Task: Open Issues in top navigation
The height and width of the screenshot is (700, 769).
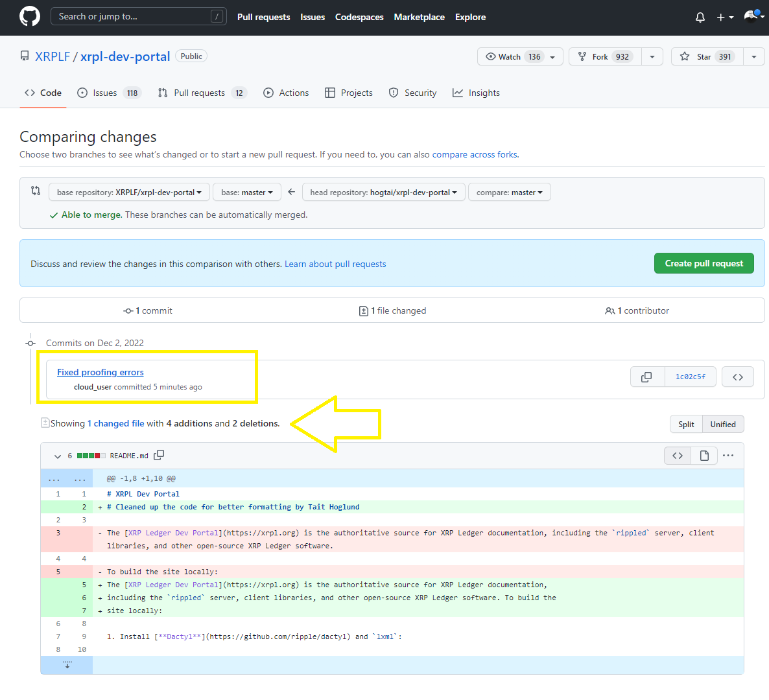Action: pyautogui.click(x=313, y=17)
